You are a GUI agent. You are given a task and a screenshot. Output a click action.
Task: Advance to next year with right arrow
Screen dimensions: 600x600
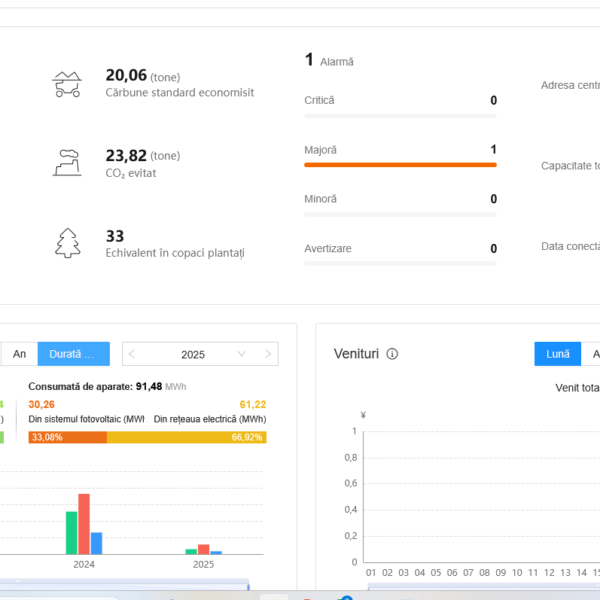point(267,354)
